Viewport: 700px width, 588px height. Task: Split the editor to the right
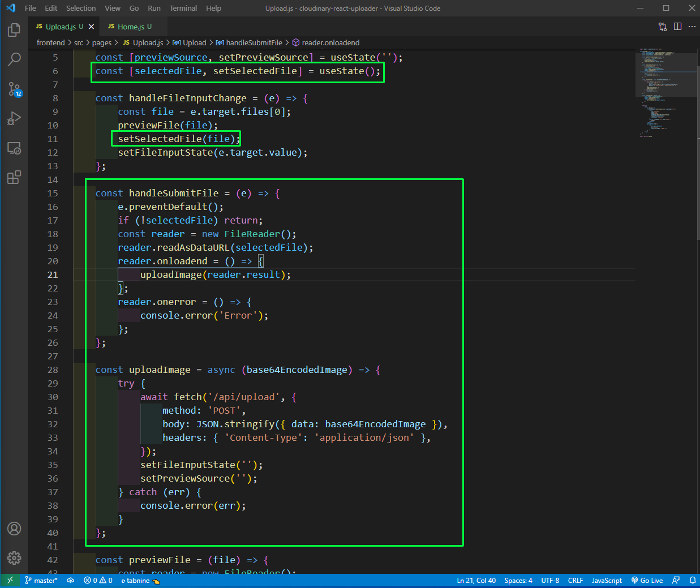(x=677, y=27)
